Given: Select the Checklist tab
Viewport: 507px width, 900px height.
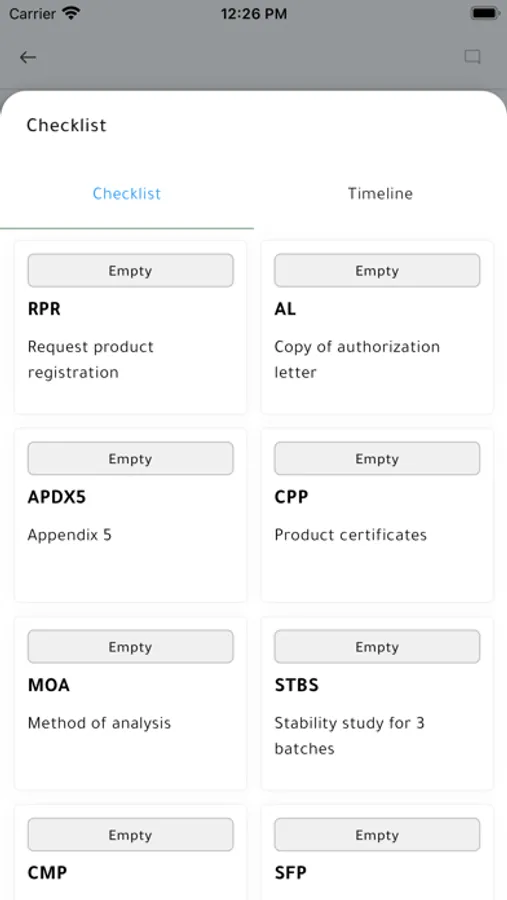Looking at the screenshot, I should coord(127,193).
